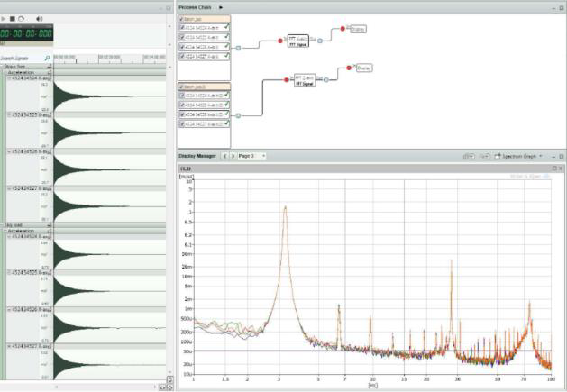Click the Search Signals magnifier icon
The width and height of the screenshot is (567, 392).
point(47,58)
